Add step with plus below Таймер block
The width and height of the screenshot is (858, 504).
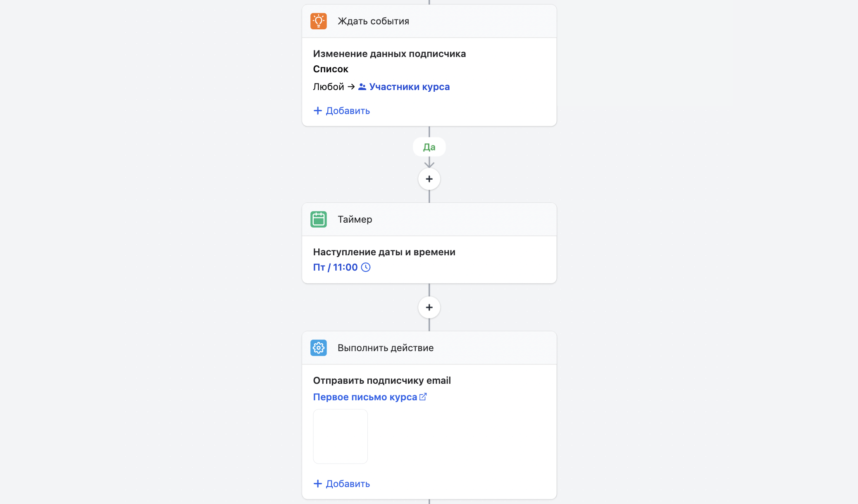pos(429,307)
